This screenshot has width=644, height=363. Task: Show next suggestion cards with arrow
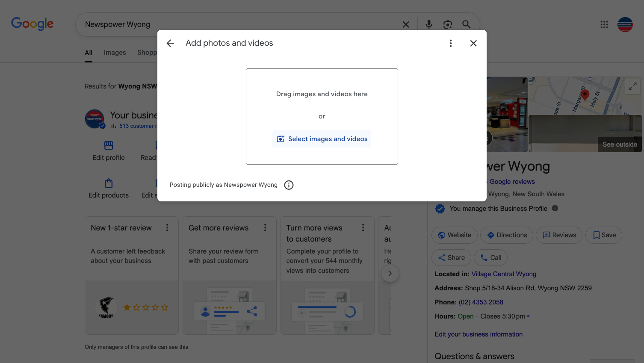(x=390, y=274)
